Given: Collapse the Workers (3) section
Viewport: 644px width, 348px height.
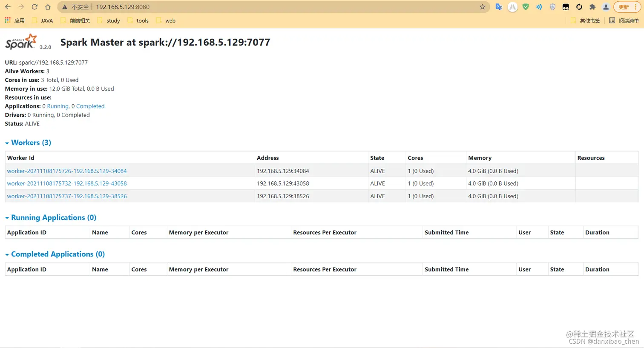Looking at the screenshot, I should pos(28,143).
